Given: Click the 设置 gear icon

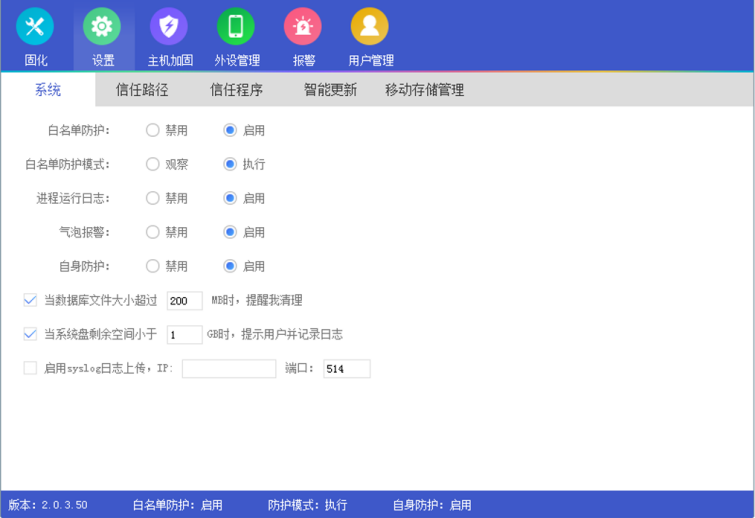Looking at the screenshot, I should 102,27.
